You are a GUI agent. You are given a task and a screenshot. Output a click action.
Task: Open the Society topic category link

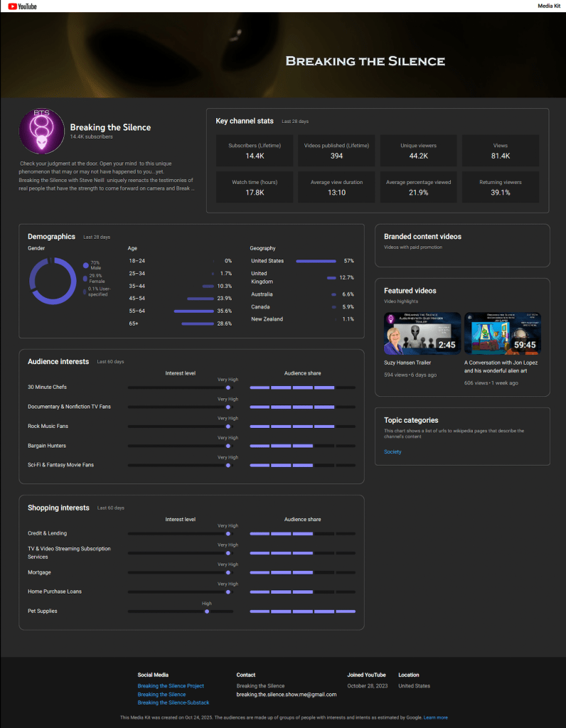click(x=393, y=452)
